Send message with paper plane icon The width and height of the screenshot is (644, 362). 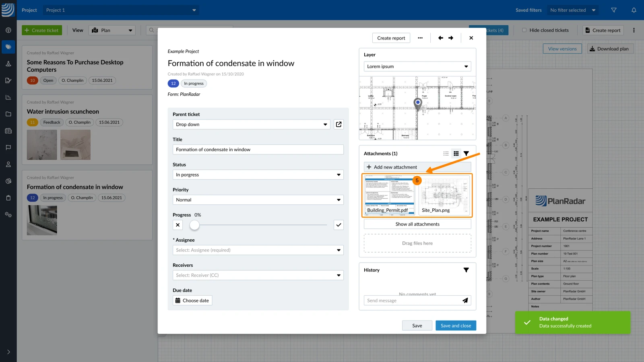465,300
